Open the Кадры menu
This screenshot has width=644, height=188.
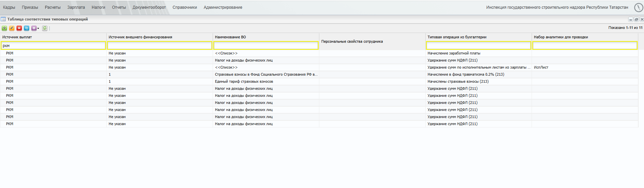tap(9, 7)
